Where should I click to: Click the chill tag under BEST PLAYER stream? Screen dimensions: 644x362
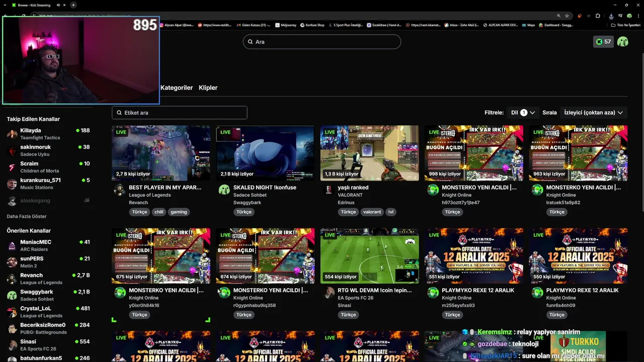[x=159, y=212]
